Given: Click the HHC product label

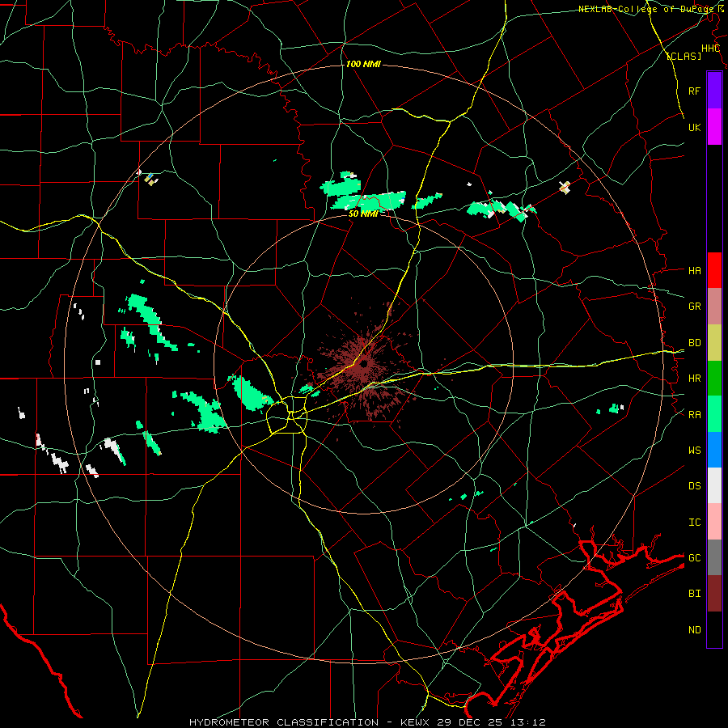Looking at the screenshot, I should (x=710, y=49).
